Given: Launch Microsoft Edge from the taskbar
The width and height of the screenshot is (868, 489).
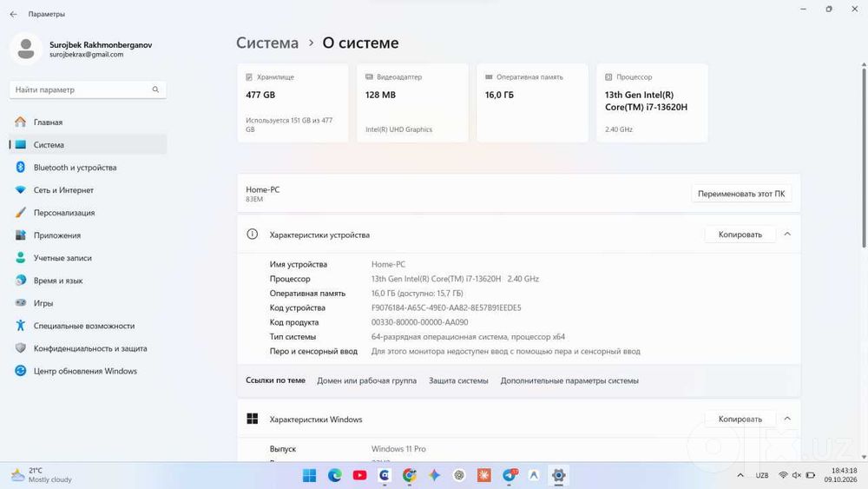Looking at the screenshot, I should 334,475.
